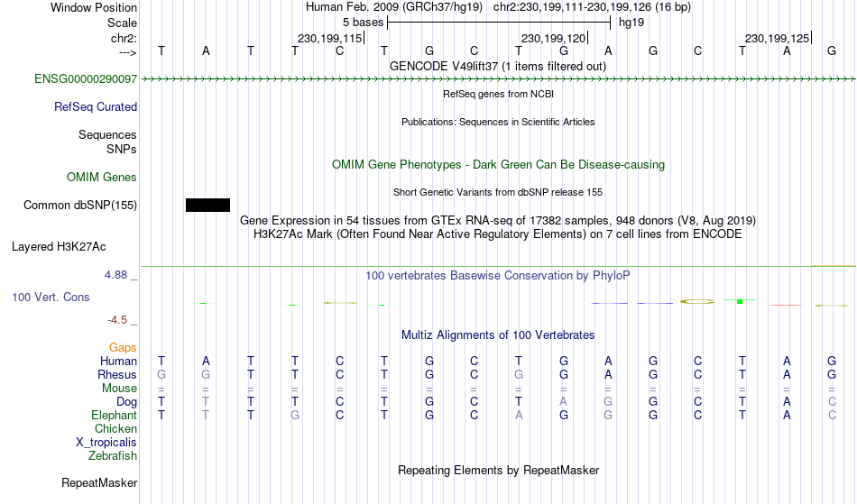Click the GTEx Gene Expression track title
This screenshot has height=504, width=857.
pyautogui.click(x=498, y=221)
